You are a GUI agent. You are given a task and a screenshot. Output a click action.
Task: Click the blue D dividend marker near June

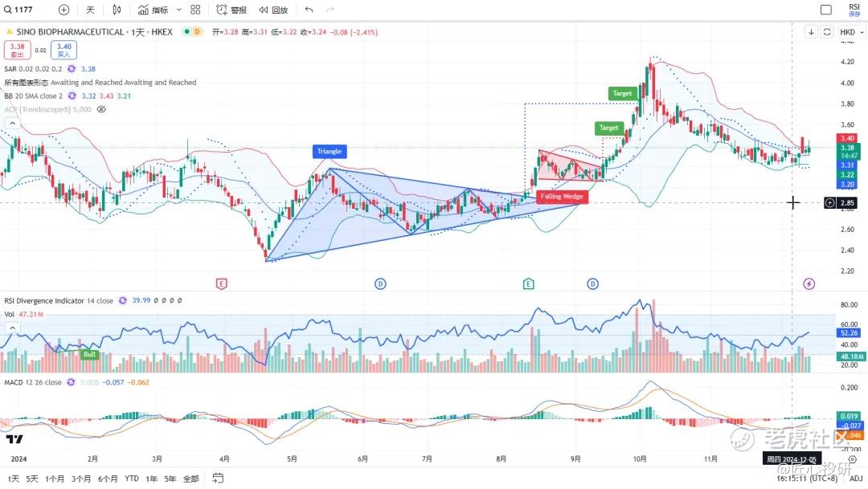click(x=380, y=283)
